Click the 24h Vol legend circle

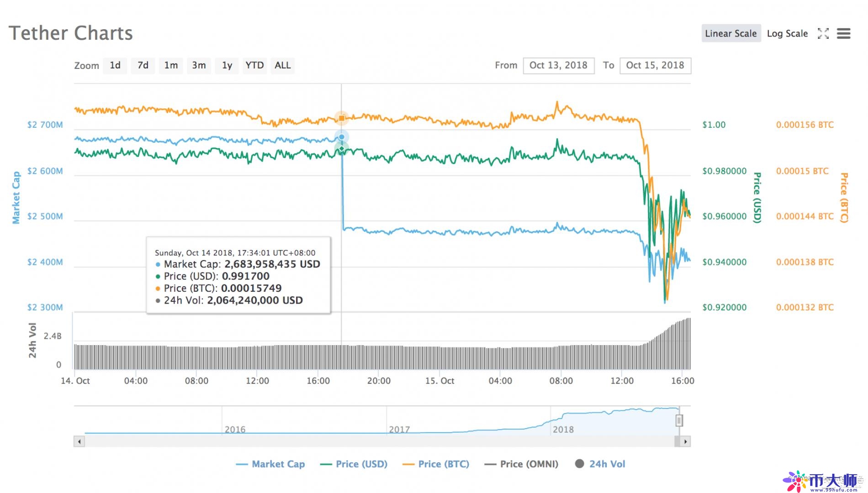click(579, 464)
